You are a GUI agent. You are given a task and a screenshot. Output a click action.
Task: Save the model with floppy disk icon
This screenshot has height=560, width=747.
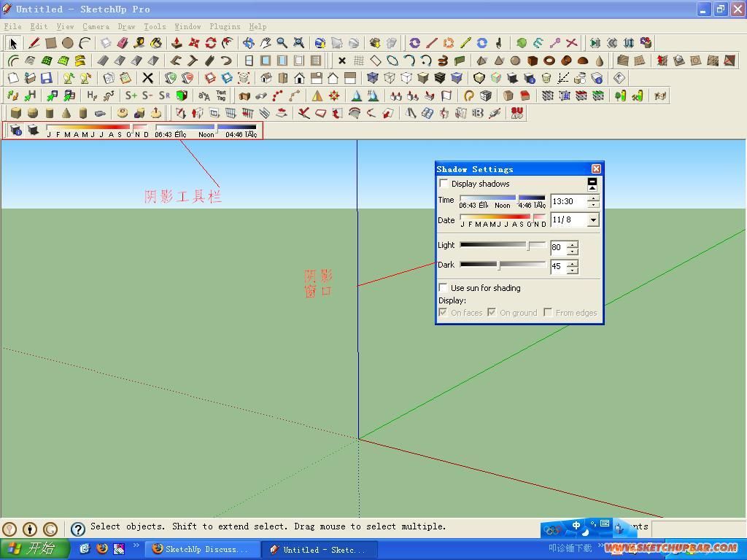tap(46, 78)
